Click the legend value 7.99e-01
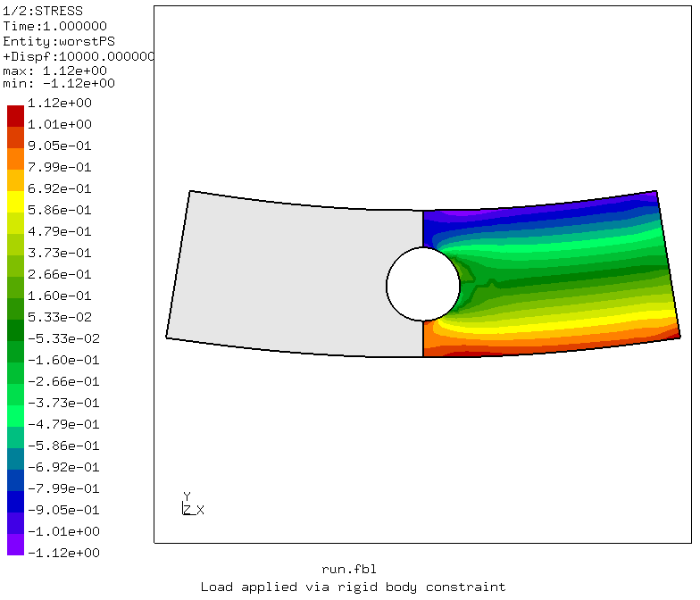Image resolution: width=700 pixels, height=600 pixels. tap(59, 167)
